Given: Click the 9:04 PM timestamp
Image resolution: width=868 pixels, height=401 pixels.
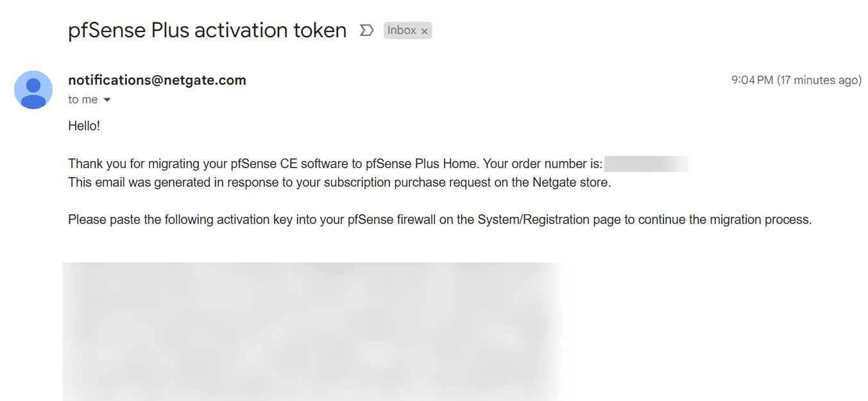Looking at the screenshot, I should click(x=752, y=80).
